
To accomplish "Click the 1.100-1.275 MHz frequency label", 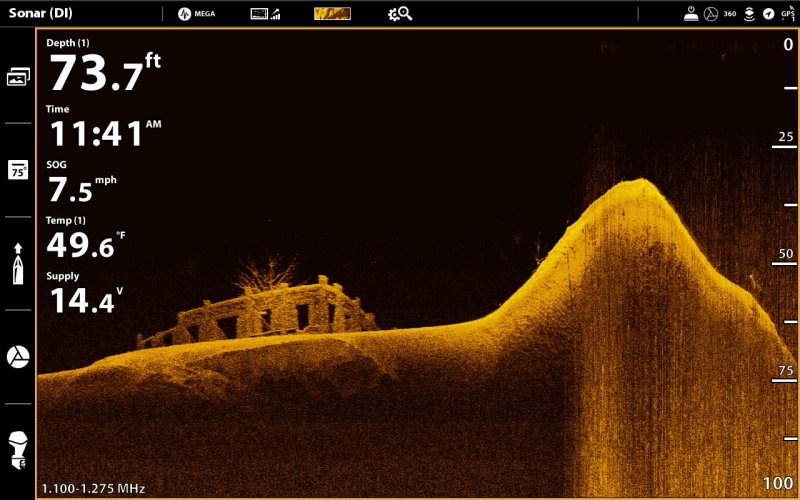I will click(93, 489).
